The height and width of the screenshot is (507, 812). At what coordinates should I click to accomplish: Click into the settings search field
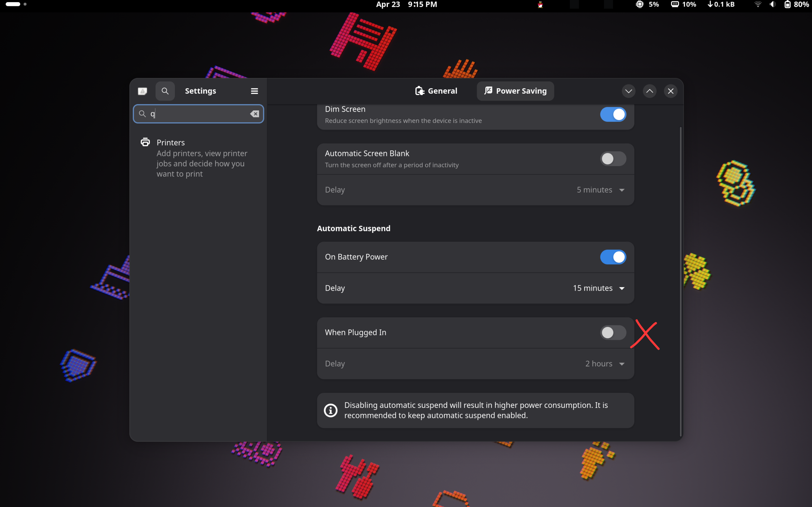tap(198, 114)
